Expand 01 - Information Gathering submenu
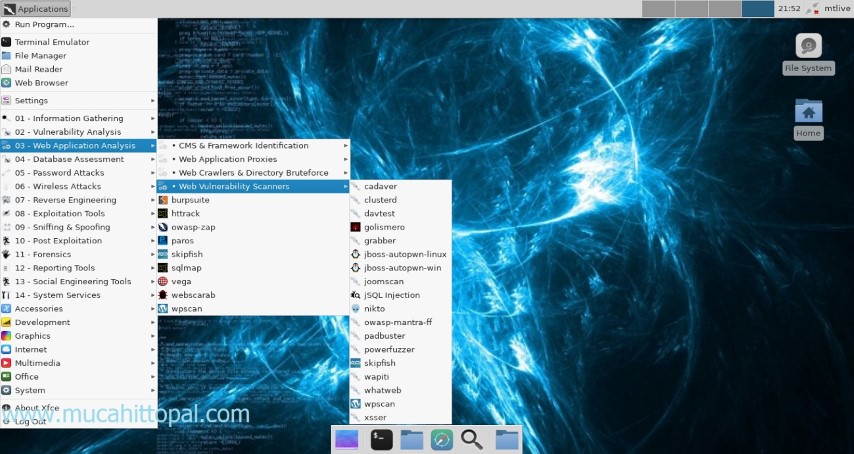This screenshot has width=854, height=454. (79, 118)
